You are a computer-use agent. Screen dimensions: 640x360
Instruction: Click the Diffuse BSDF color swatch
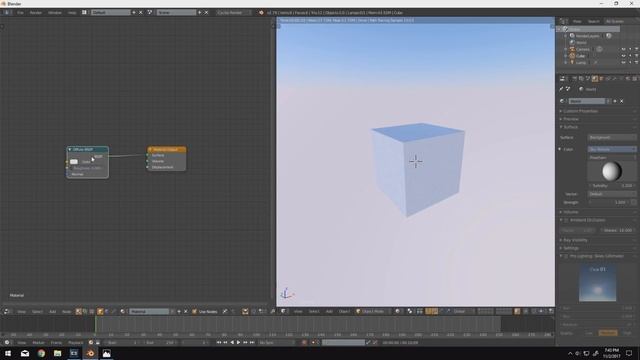tap(74, 162)
